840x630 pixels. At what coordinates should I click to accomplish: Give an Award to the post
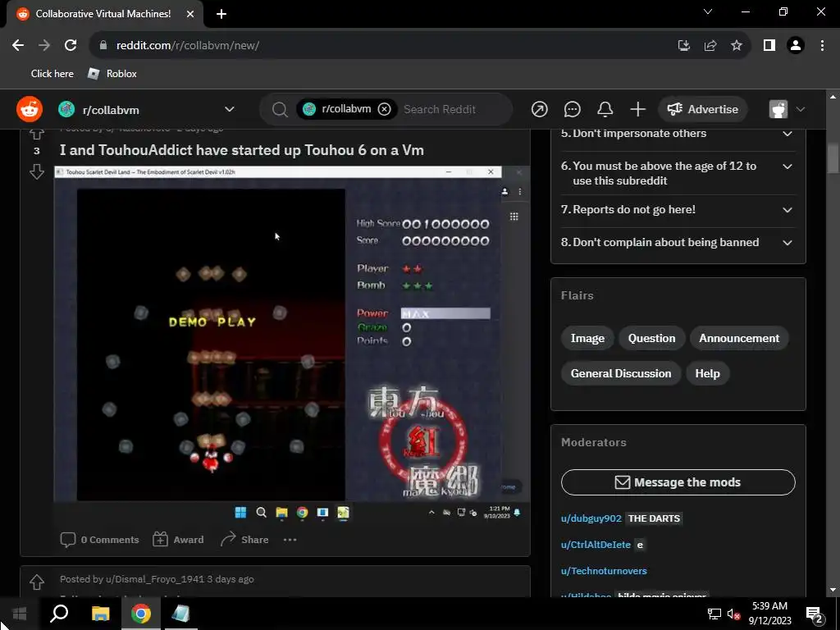(x=178, y=540)
